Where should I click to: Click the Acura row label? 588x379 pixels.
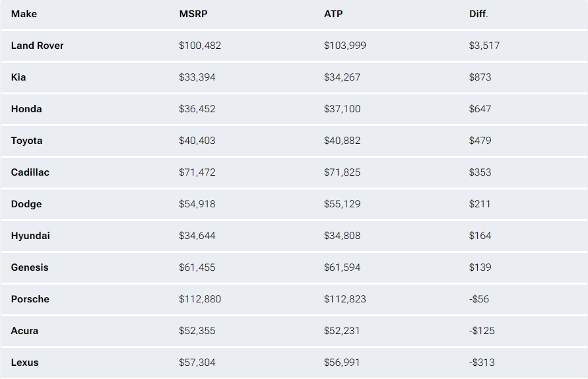(24, 331)
